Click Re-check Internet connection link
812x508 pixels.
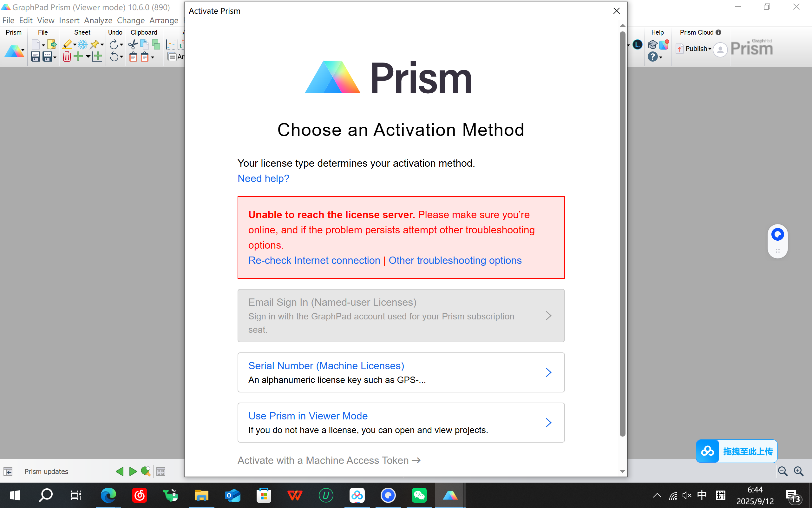coord(314,260)
